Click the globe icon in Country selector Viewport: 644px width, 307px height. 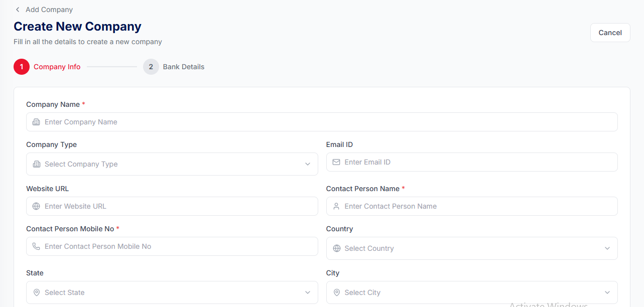click(x=337, y=248)
